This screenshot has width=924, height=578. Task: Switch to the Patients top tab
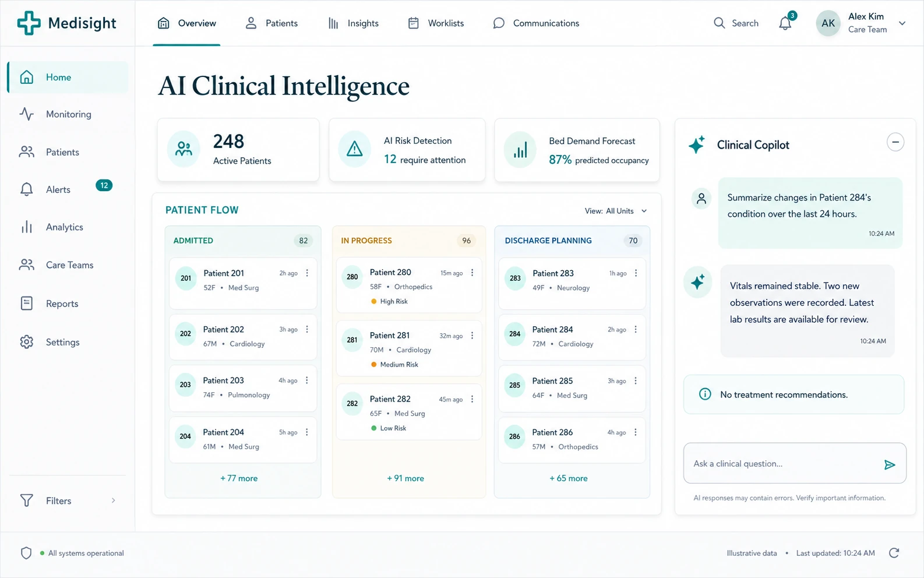(x=273, y=23)
